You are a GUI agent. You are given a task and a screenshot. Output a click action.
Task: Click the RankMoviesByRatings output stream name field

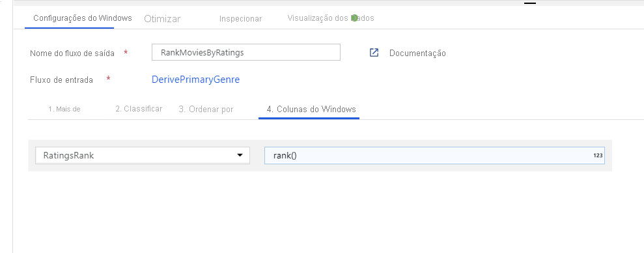tap(246, 52)
